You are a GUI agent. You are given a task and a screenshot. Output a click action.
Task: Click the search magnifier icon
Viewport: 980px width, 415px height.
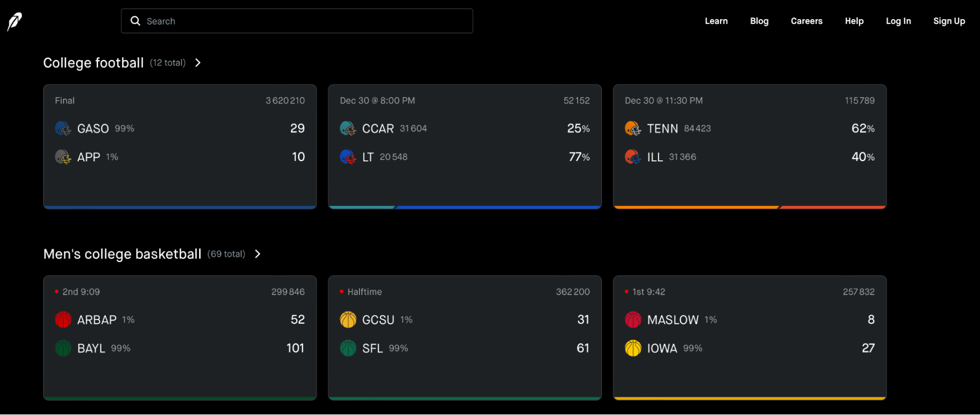coord(135,21)
